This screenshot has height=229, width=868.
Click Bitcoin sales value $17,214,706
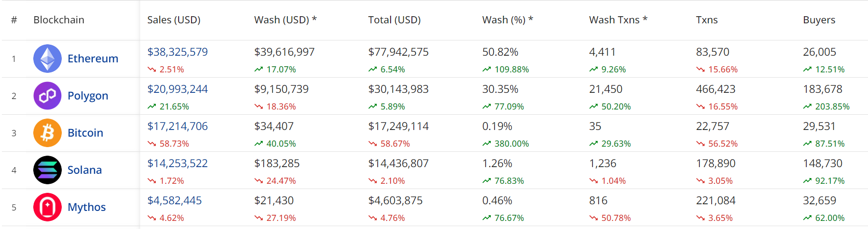click(178, 126)
